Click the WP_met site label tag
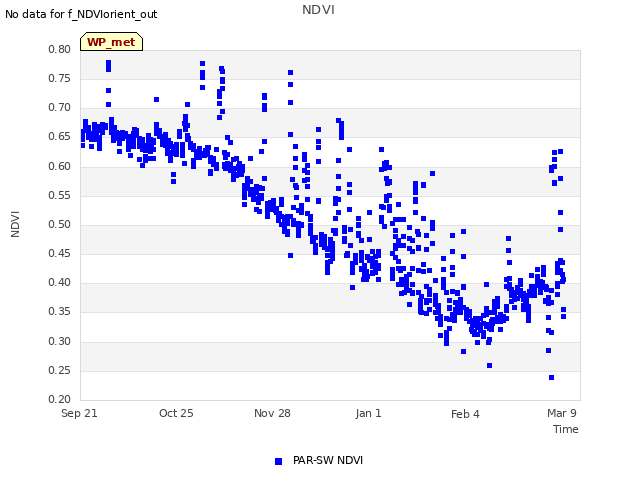Screen dimensions: 640x480 click(x=111, y=42)
